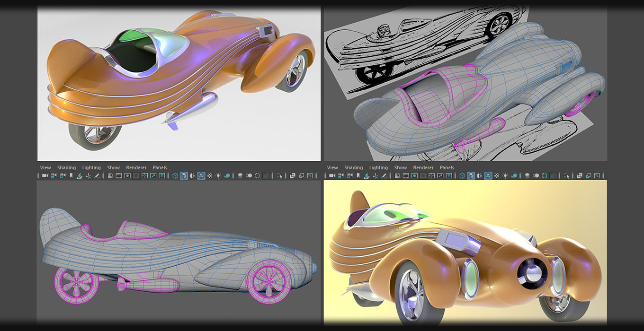644x331 pixels.
Task: Click Image Plane icon in left panel toolbar
Action: click(x=80, y=175)
